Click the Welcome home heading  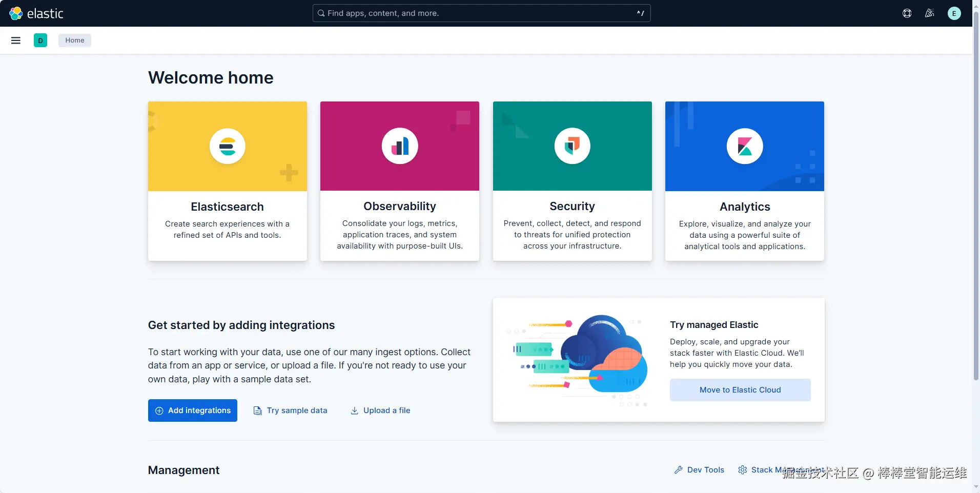pos(211,78)
